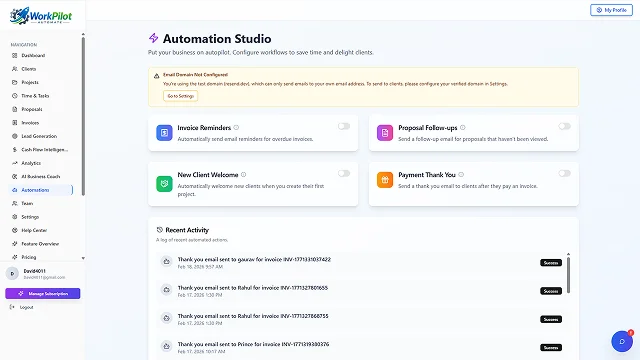Open the Proposals section
This screenshot has height=360, width=640.
[x=31, y=109]
